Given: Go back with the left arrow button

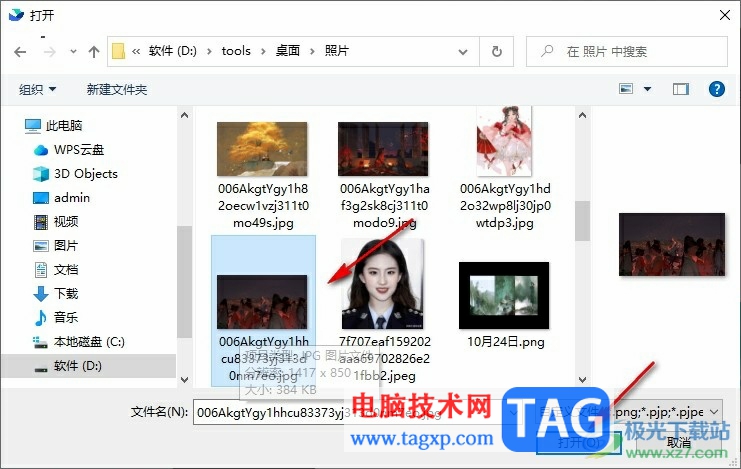Looking at the screenshot, I should point(20,52).
